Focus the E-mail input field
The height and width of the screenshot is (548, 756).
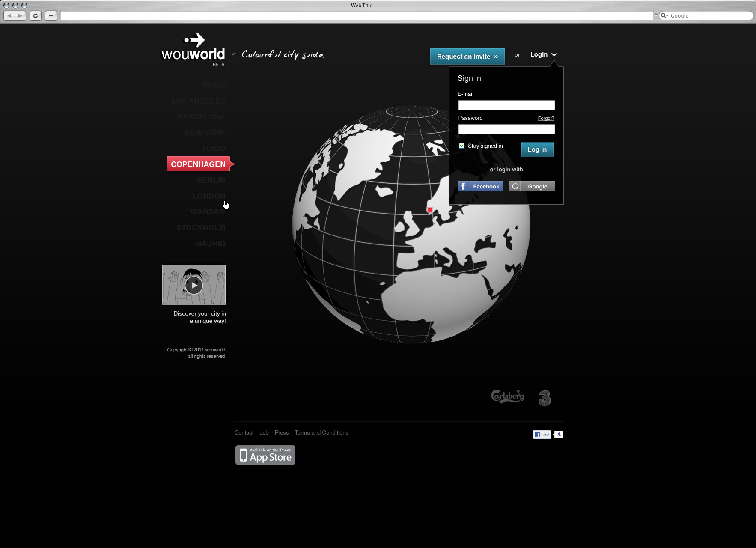506,105
